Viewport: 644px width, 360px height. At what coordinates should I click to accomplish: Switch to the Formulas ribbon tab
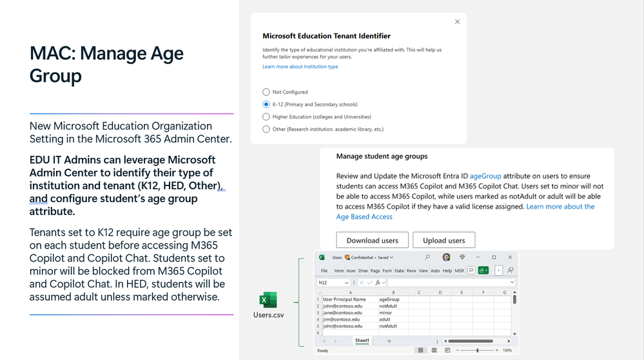click(x=387, y=270)
